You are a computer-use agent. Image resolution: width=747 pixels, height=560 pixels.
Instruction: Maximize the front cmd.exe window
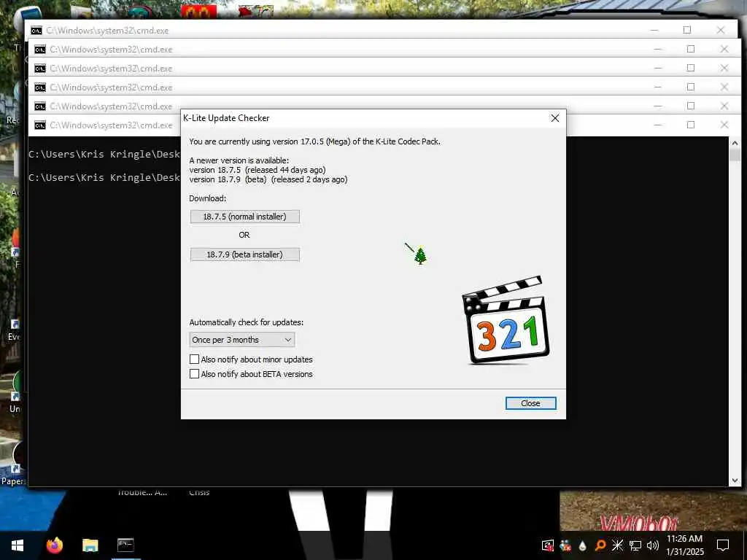691,125
